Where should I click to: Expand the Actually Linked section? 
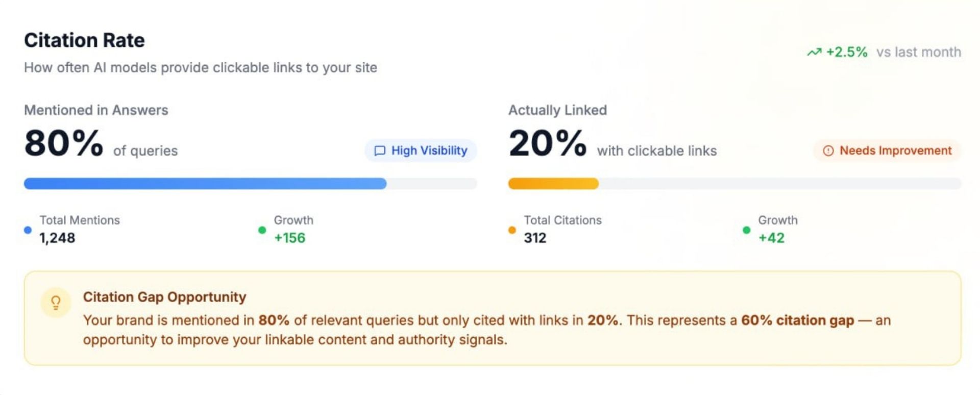tap(557, 110)
